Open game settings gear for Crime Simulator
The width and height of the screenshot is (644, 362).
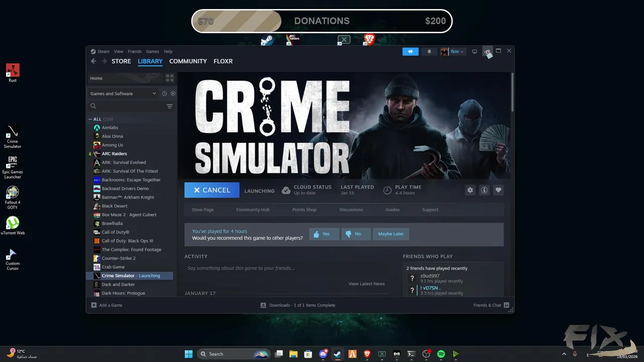tap(470, 190)
